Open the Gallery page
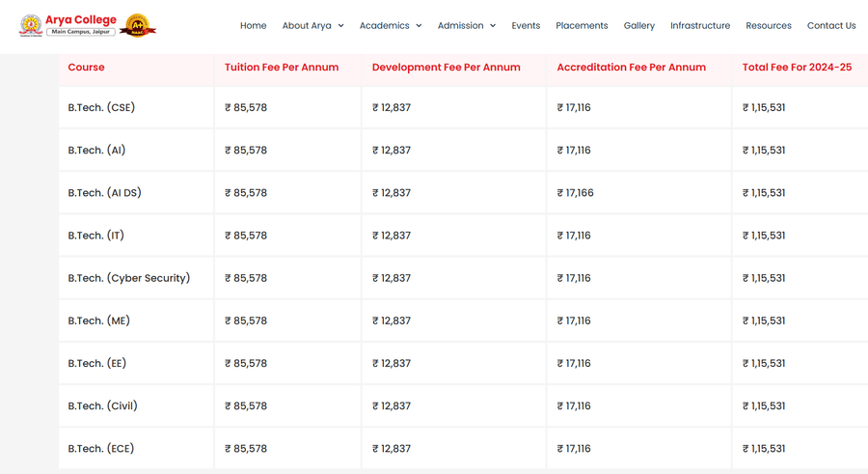Screen dimensions: 868x474 click(x=638, y=26)
